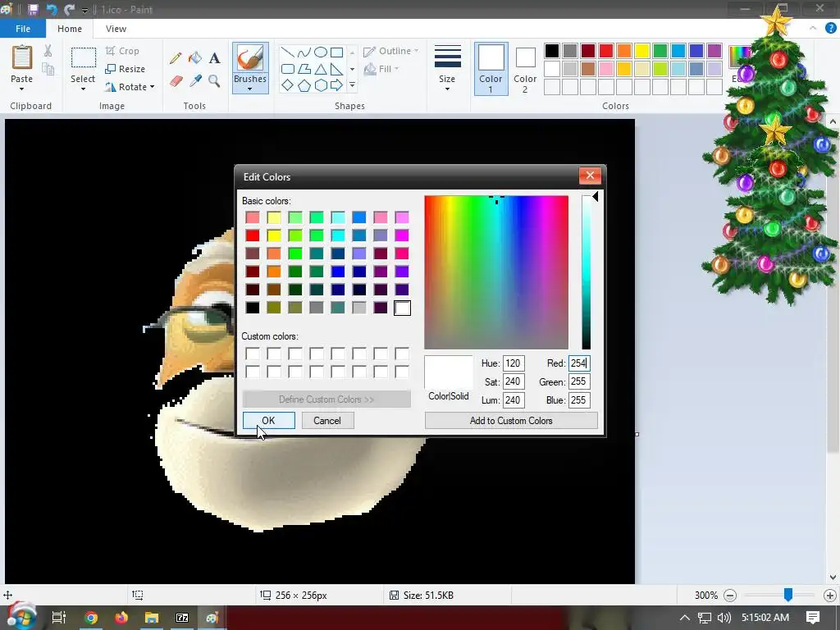Click the Crop tool

click(x=122, y=51)
